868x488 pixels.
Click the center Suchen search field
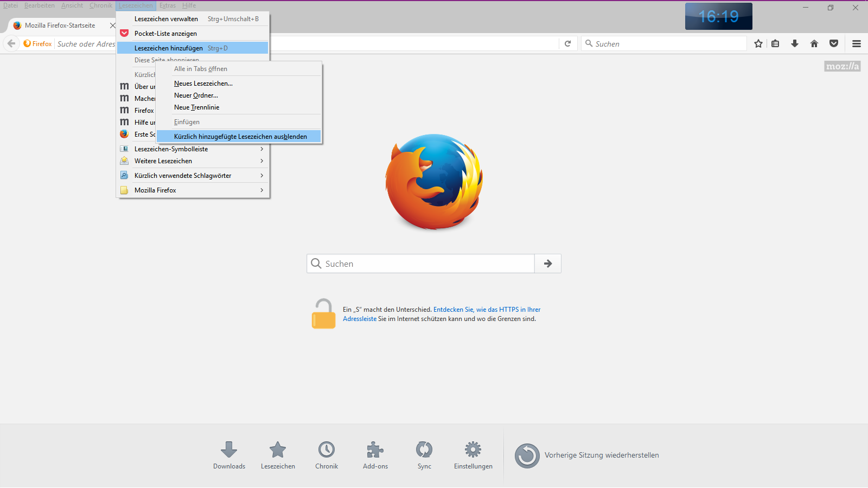click(420, 264)
